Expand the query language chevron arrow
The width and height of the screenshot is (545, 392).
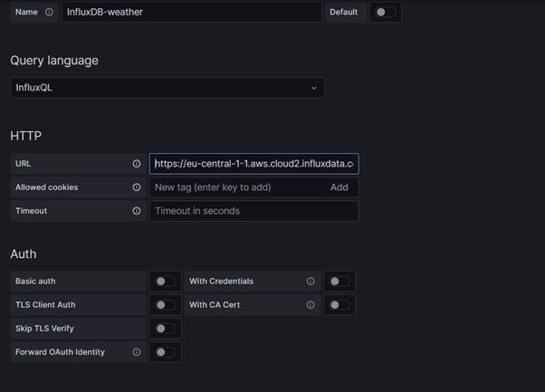314,89
